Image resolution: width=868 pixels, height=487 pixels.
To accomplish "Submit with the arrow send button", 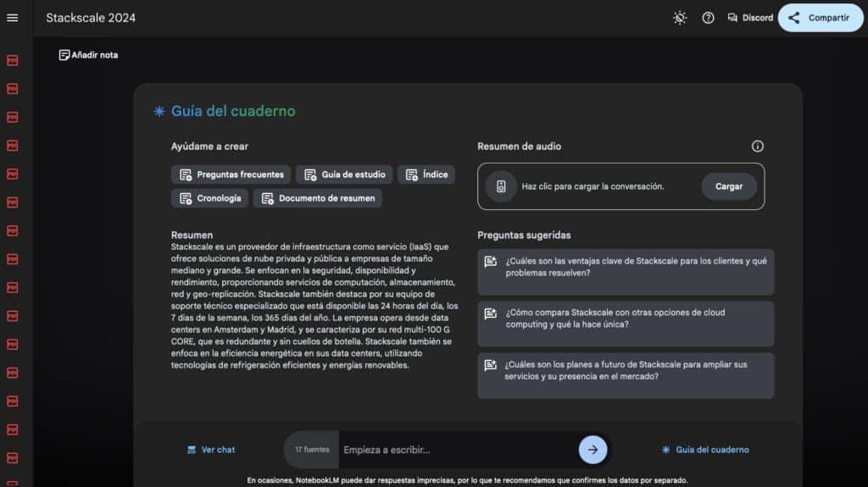I will [x=593, y=450].
